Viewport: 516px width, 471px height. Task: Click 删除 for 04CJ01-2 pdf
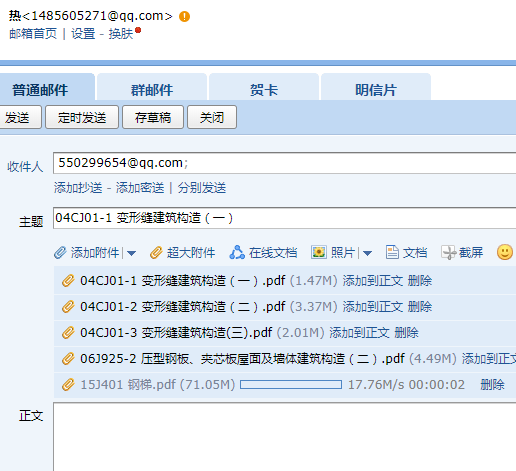click(420, 307)
